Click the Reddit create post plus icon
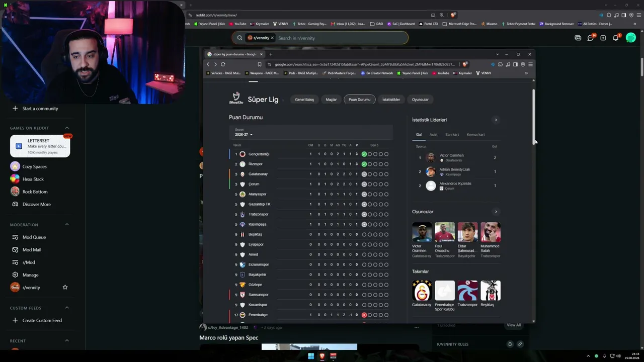Screen dimensions: 644x362 (603, 38)
